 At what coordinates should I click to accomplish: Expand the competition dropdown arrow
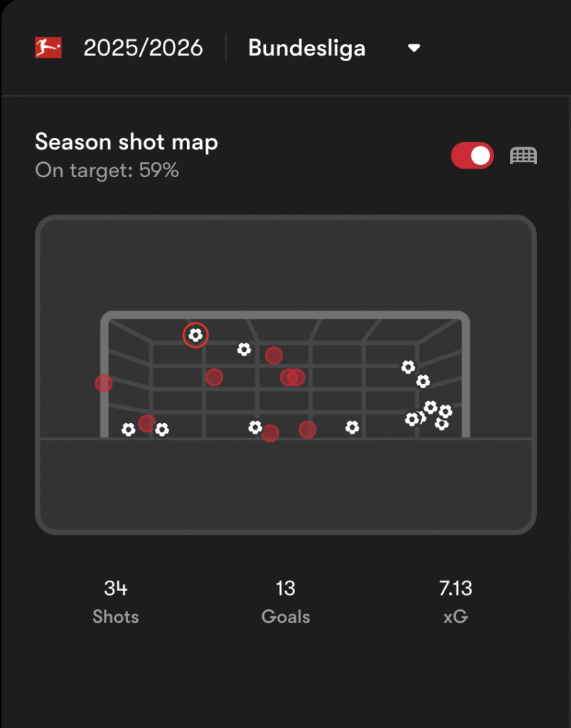tap(414, 48)
